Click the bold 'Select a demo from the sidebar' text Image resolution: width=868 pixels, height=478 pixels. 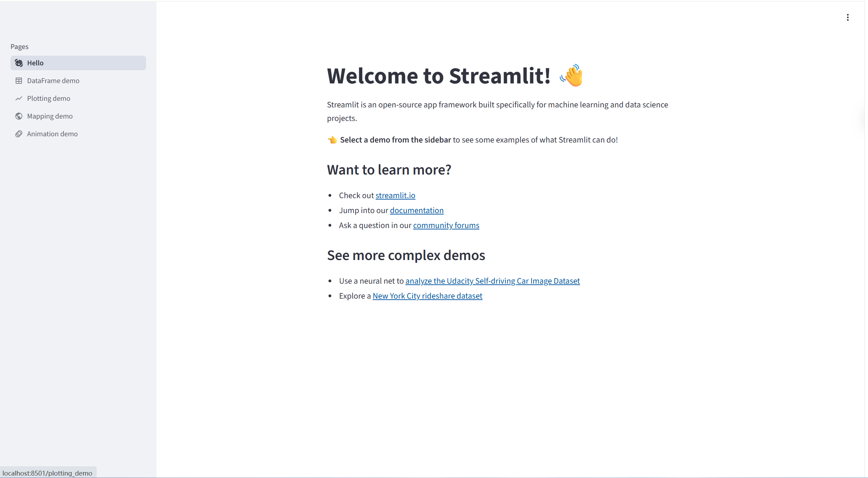tap(395, 140)
